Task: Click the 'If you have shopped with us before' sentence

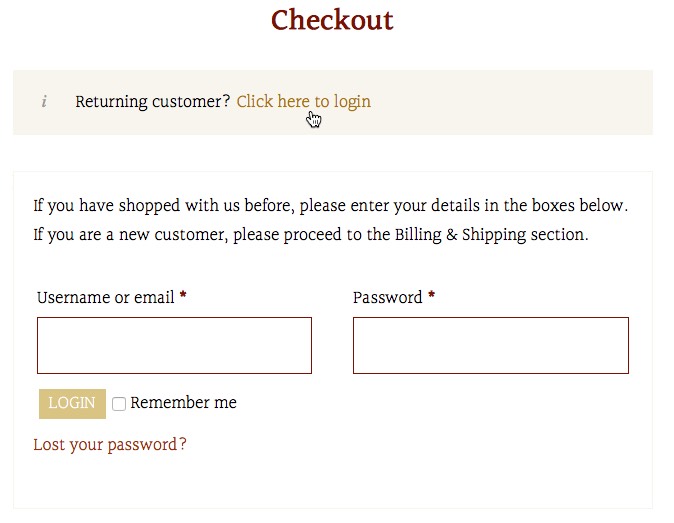Action: pos(331,205)
